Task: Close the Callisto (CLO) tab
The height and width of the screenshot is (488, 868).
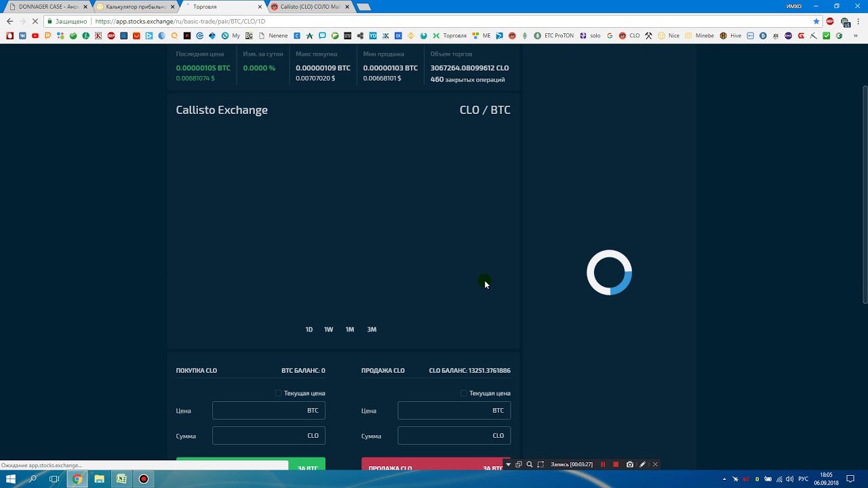Action: click(x=347, y=7)
